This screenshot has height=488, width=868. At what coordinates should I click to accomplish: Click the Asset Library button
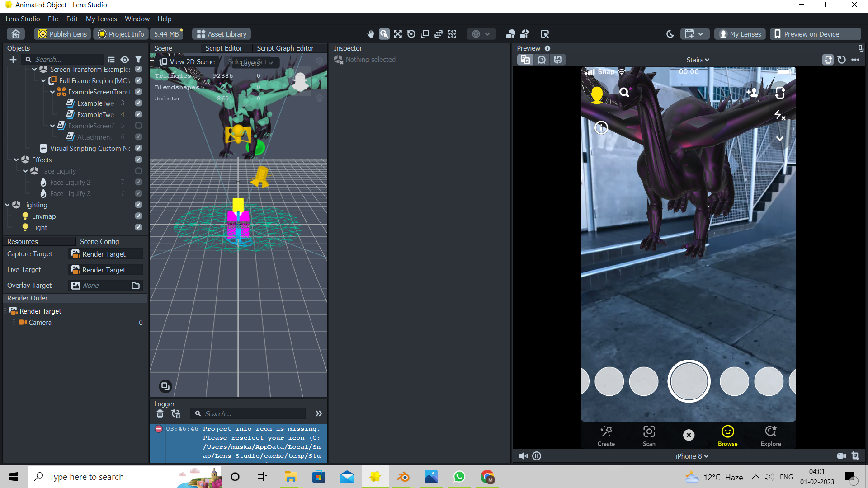[x=222, y=34]
